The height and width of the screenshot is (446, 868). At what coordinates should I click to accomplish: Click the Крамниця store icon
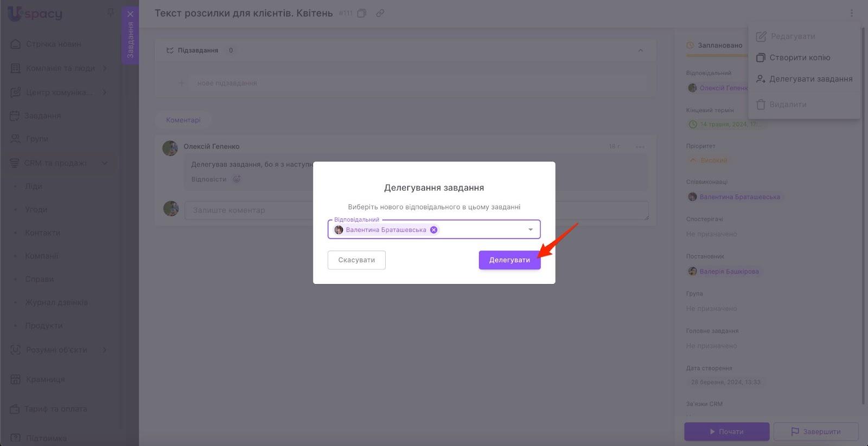[16, 379]
